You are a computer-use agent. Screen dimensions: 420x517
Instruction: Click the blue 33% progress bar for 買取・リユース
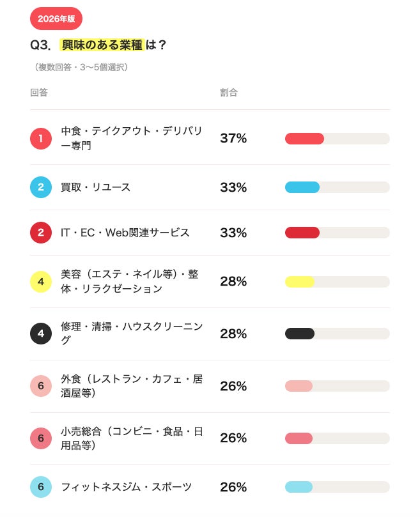(x=337, y=187)
